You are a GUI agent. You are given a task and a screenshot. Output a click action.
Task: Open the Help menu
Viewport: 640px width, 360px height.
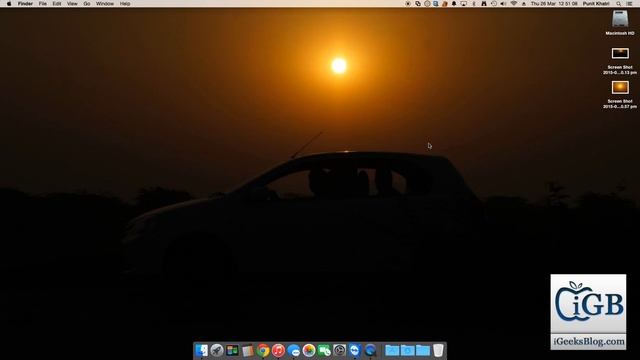[x=125, y=4]
